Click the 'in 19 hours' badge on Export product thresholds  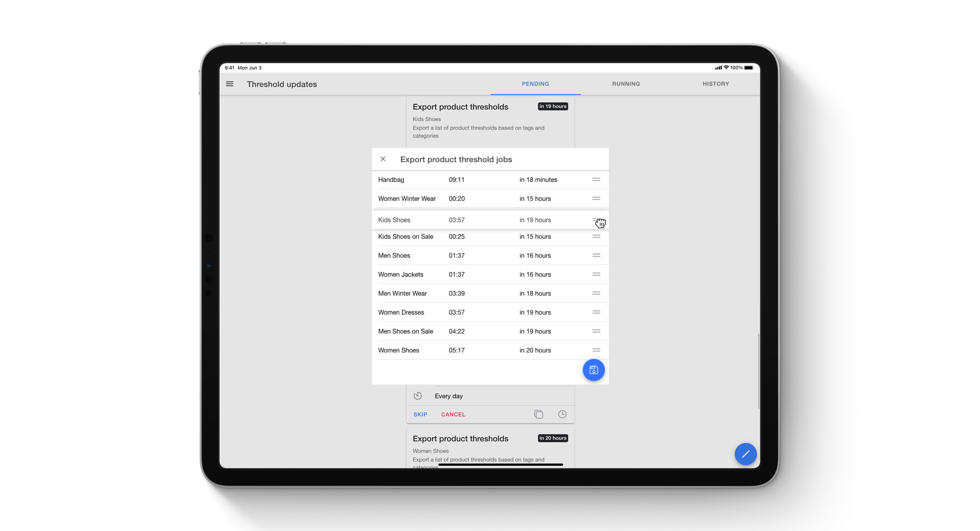point(552,106)
